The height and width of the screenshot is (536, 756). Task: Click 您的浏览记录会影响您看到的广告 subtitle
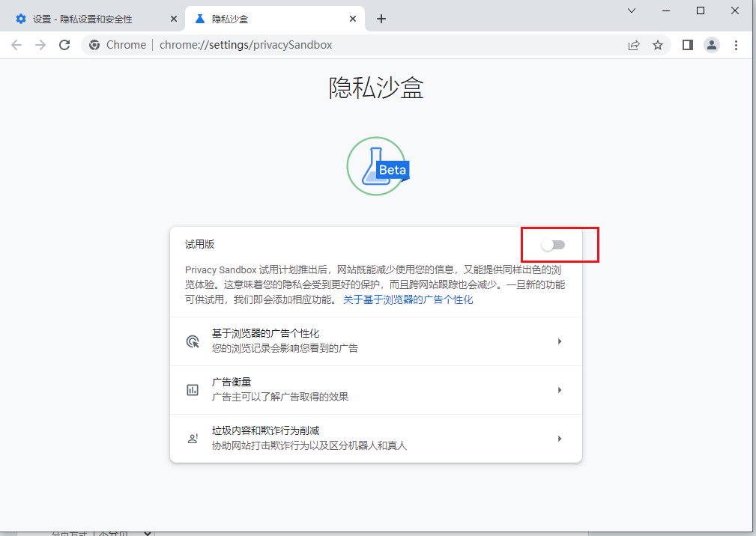click(x=285, y=348)
